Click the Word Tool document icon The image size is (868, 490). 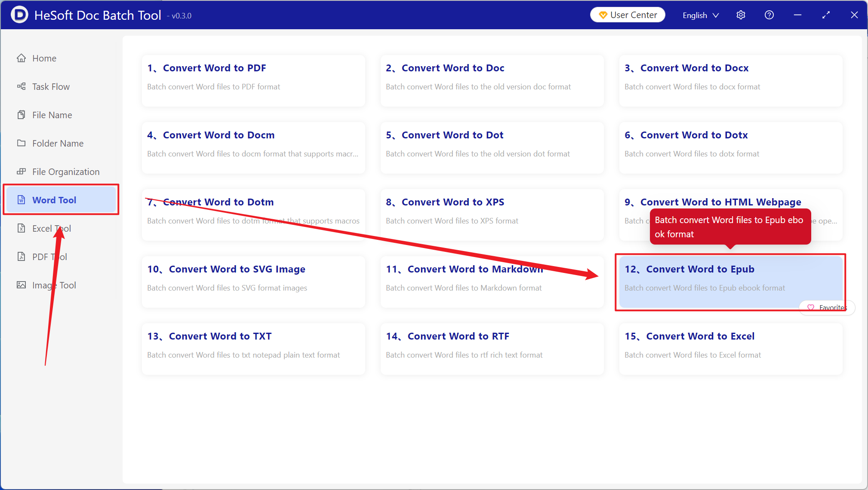[x=21, y=200]
